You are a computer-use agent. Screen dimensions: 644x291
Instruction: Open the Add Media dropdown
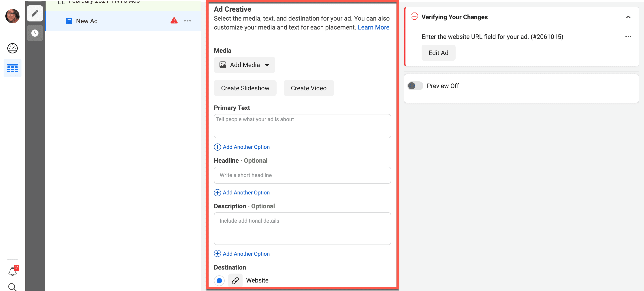pos(244,65)
